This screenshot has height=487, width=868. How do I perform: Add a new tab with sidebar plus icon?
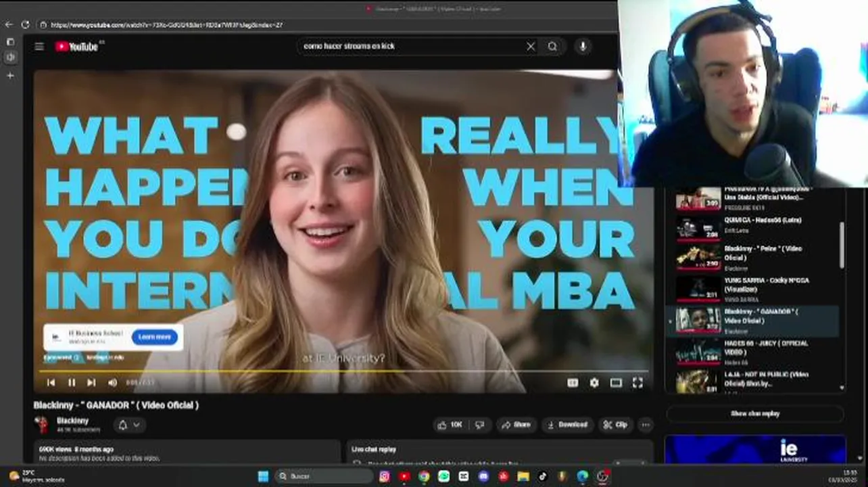[9, 76]
